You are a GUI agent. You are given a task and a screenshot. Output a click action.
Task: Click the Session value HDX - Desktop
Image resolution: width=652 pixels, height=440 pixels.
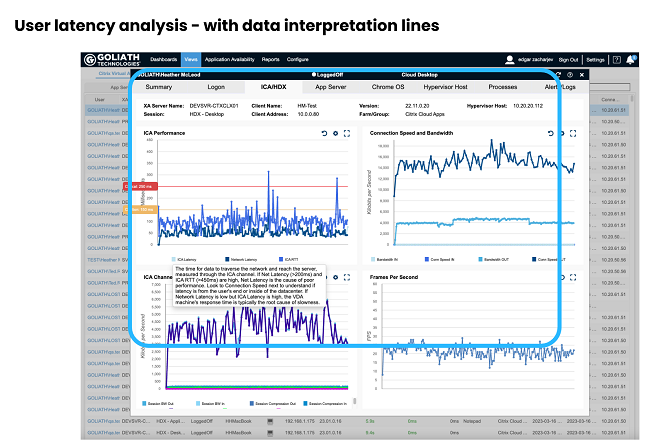pyautogui.click(x=207, y=114)
